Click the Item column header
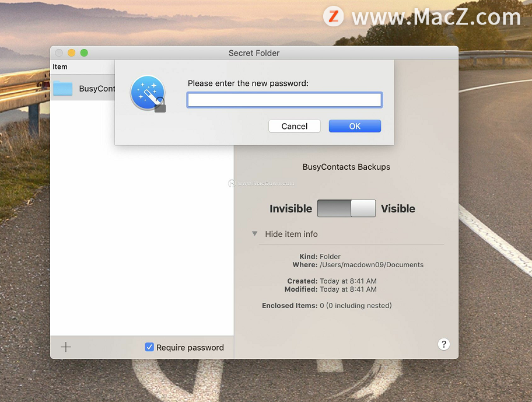The height and width of the screenshot is (402, 532). 60,67
